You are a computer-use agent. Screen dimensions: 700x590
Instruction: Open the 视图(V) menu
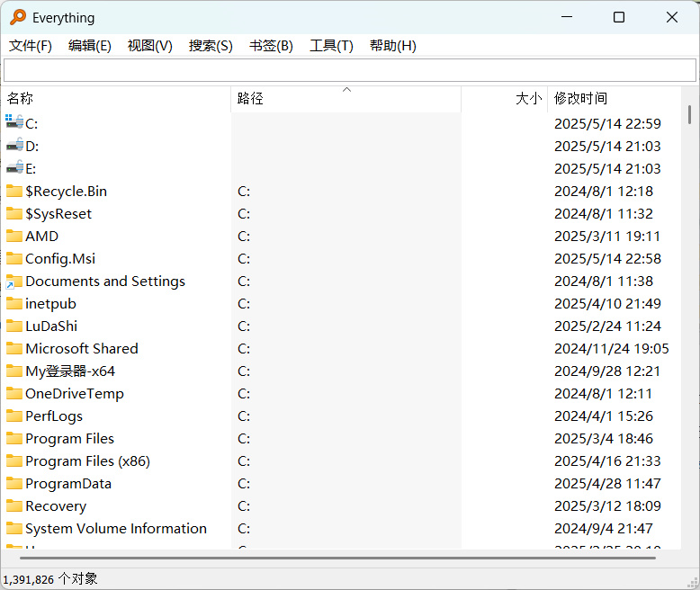click(150, 46)
